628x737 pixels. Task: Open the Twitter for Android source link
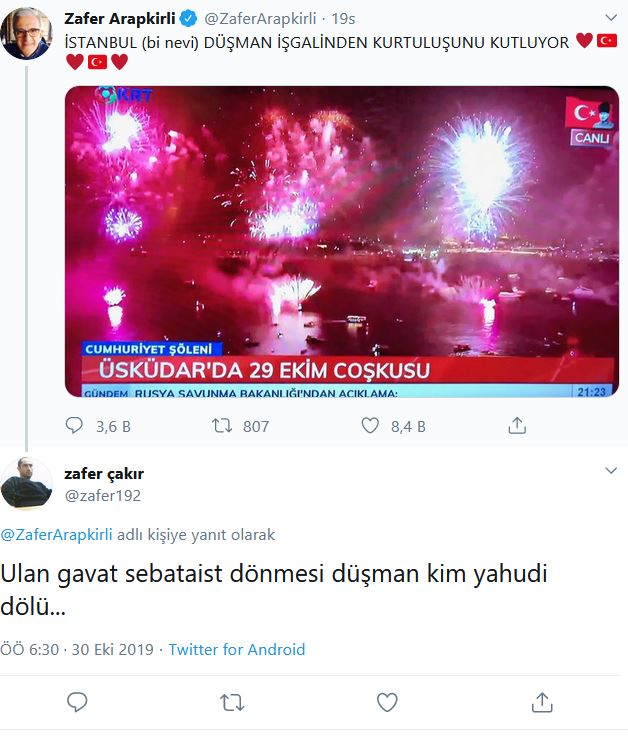(237, 650)
